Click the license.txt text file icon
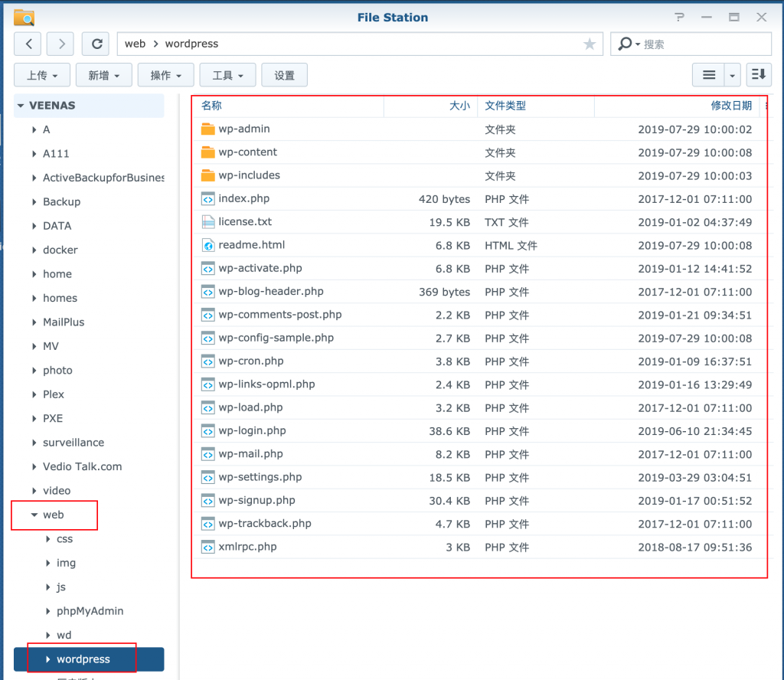The image size is (784, 680). point(208,222)
